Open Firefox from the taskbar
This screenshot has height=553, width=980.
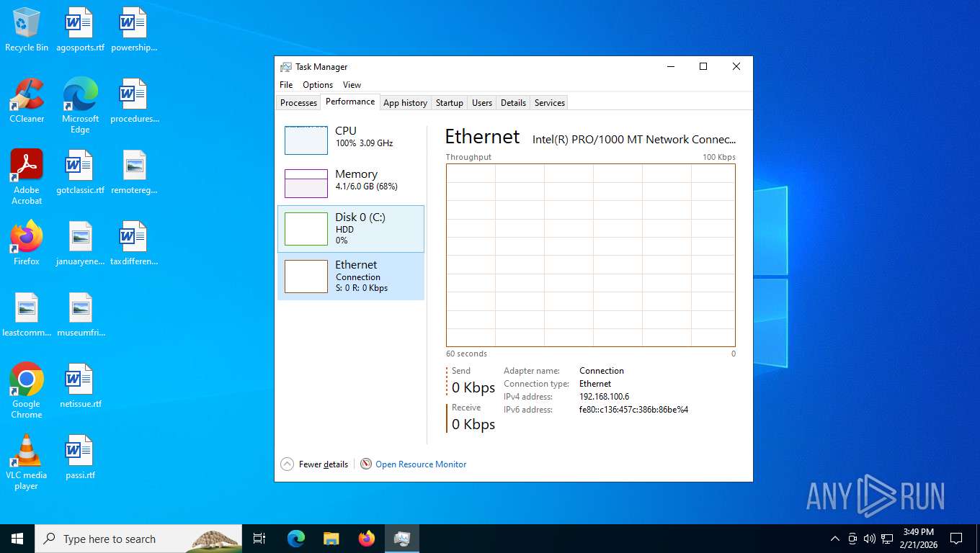coord(367,539)
